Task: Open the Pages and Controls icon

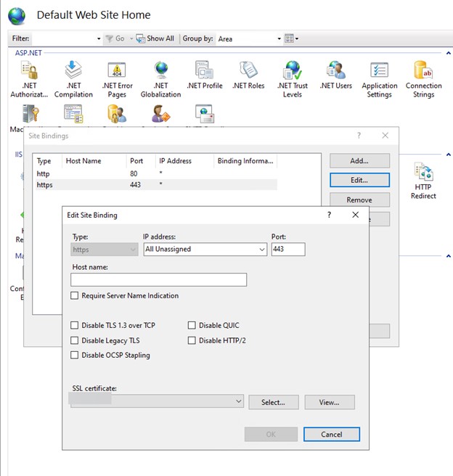Action: (x=73, y=114)
